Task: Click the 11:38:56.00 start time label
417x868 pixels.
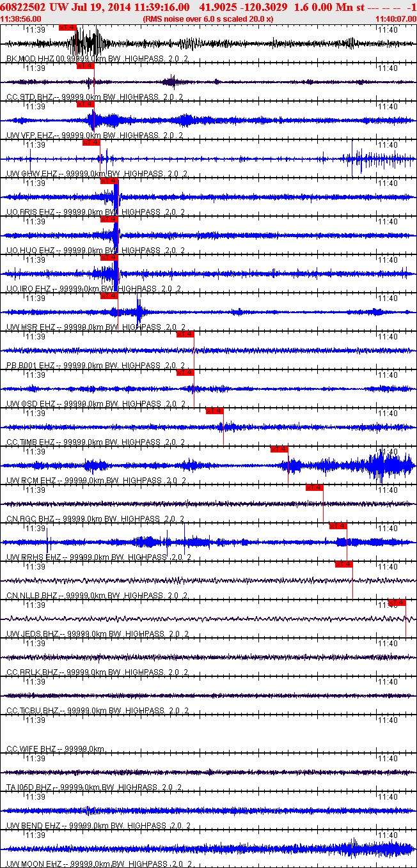Action: pyautogui.click(x=22, y=19)
